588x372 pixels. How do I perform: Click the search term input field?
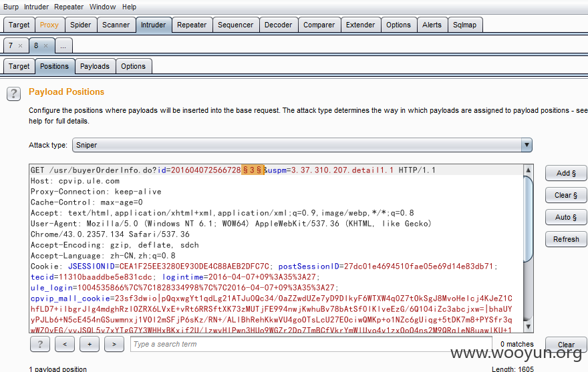point(311,344)
